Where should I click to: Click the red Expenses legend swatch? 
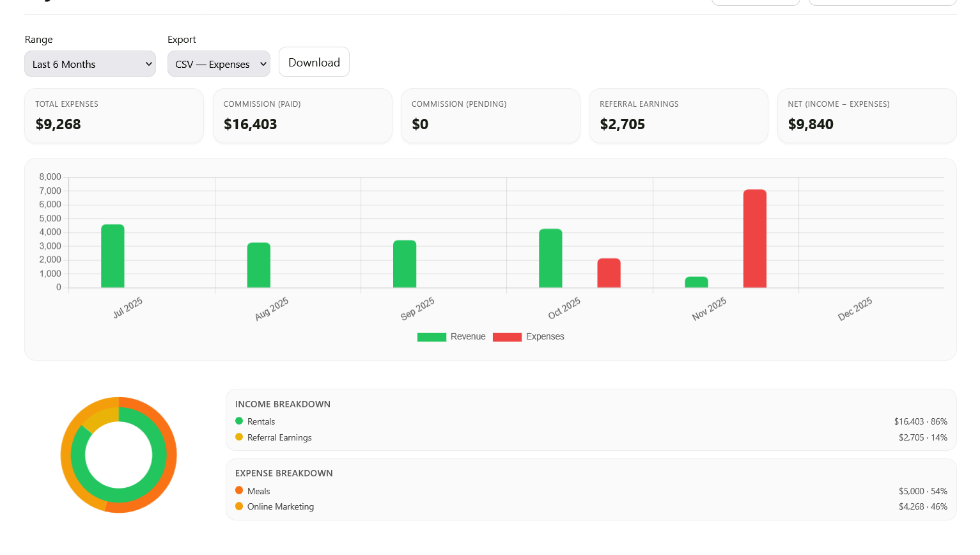(x=507, y=337)
